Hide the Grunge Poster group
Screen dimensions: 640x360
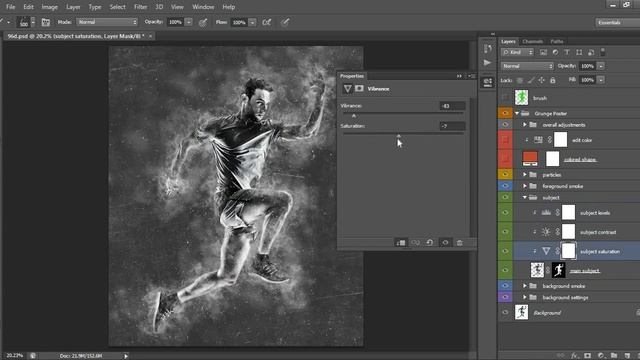coord(505,113)
